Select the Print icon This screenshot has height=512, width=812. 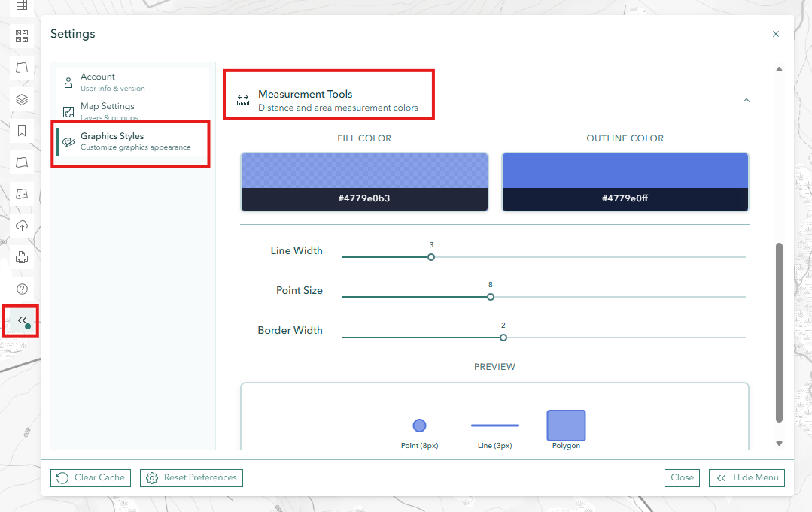click(21, 256)
